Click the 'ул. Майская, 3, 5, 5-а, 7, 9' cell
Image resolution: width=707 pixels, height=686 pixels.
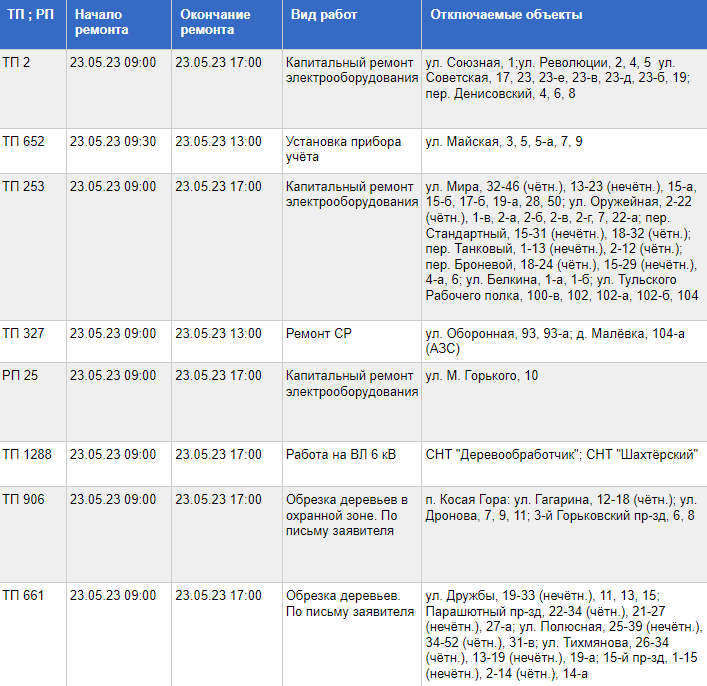tap(504, 141)
